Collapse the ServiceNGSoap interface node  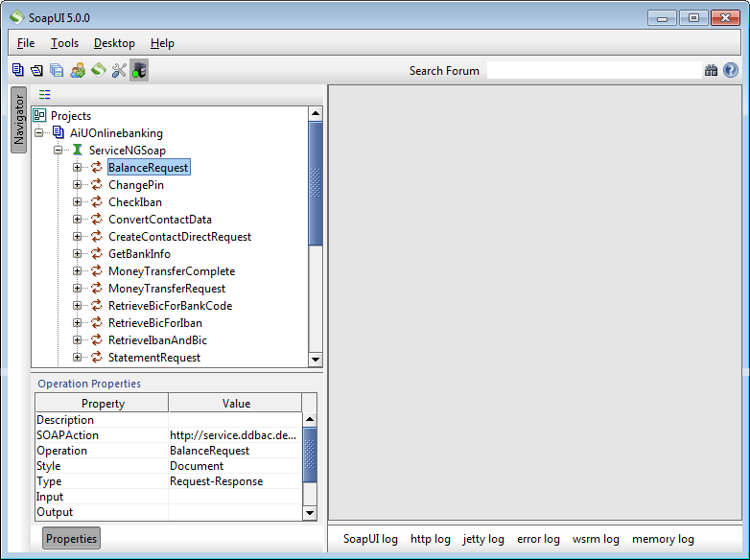pyautogui.click(x=58, y=150)
